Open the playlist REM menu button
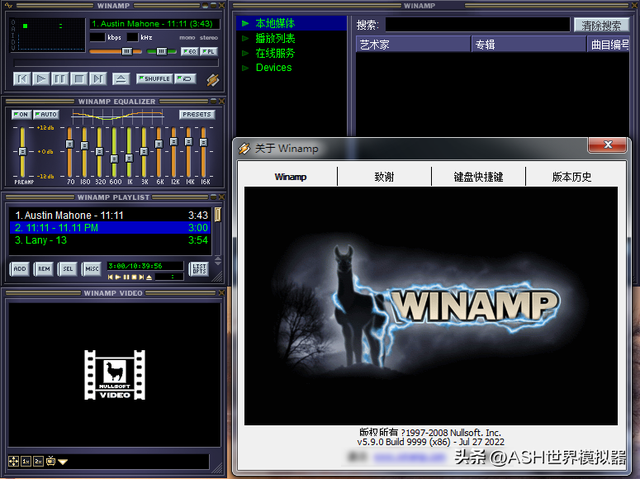640x479 pixels. coord(44,269)
